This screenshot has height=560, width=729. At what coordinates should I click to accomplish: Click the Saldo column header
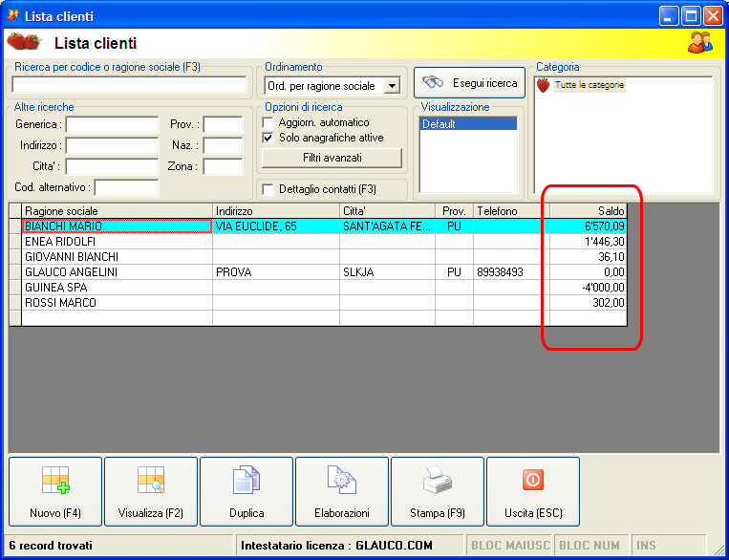click(589, 211)
